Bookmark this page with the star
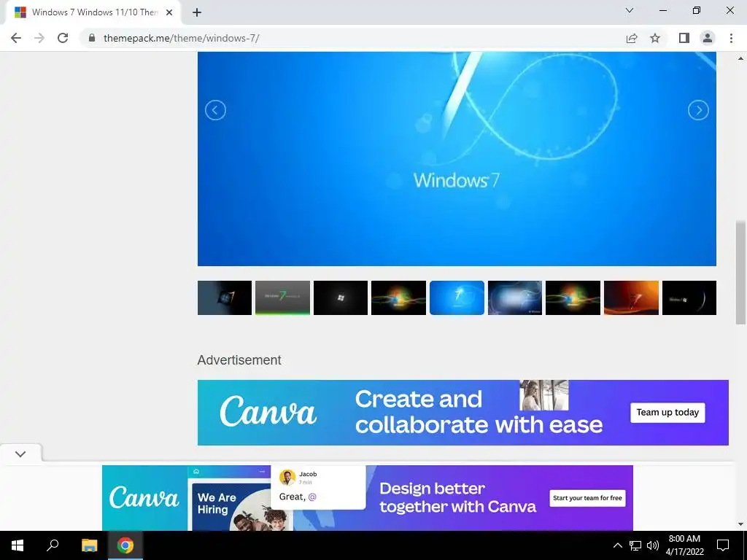 point(655,38)
